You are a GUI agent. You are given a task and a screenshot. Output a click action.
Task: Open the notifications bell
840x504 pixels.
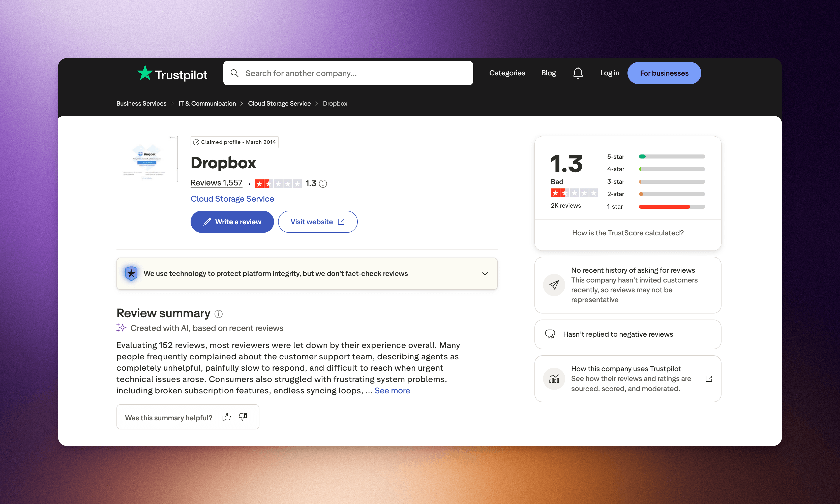click(x=578, y=73)
